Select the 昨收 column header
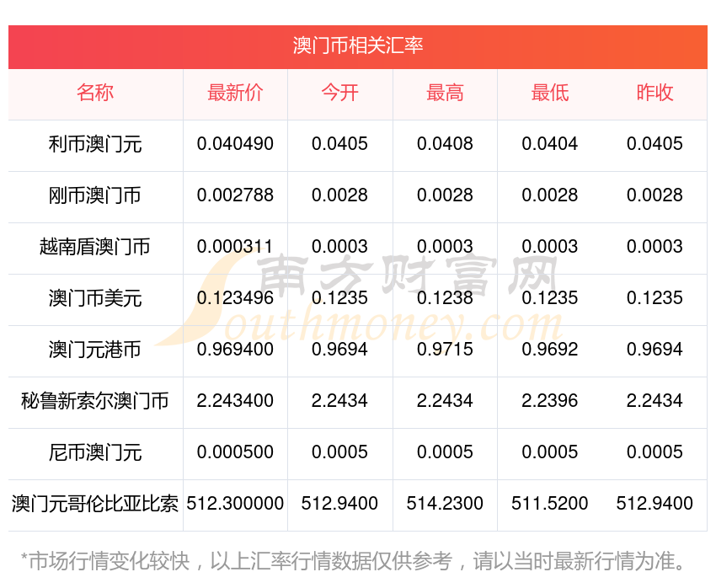 (x=655, y=93)
